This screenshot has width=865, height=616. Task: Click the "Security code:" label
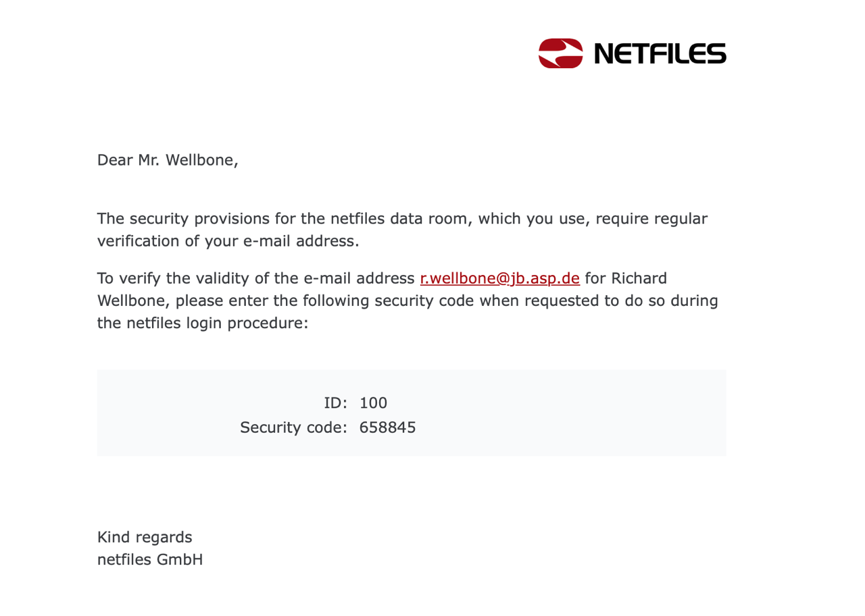[293, 428]
